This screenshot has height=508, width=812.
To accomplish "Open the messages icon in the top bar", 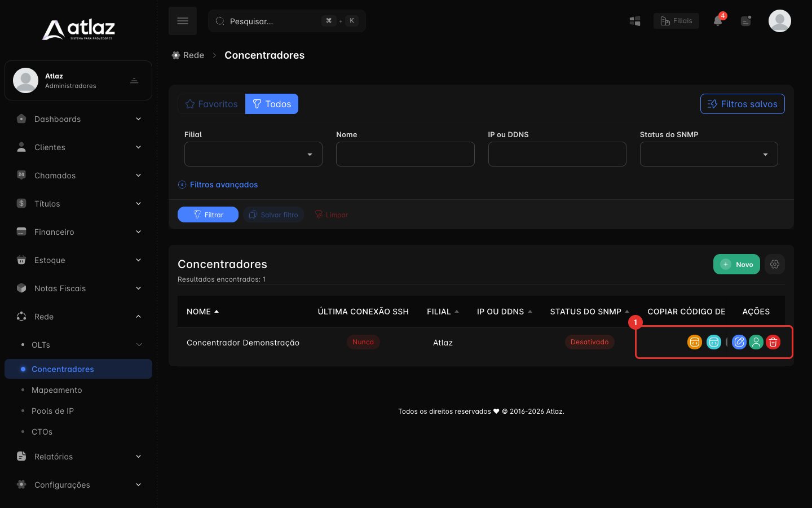I will coord(746,21).
